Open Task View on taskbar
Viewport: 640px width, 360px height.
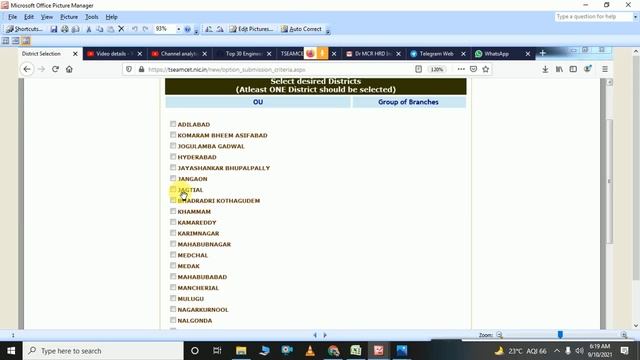click(x=217, y=351)
